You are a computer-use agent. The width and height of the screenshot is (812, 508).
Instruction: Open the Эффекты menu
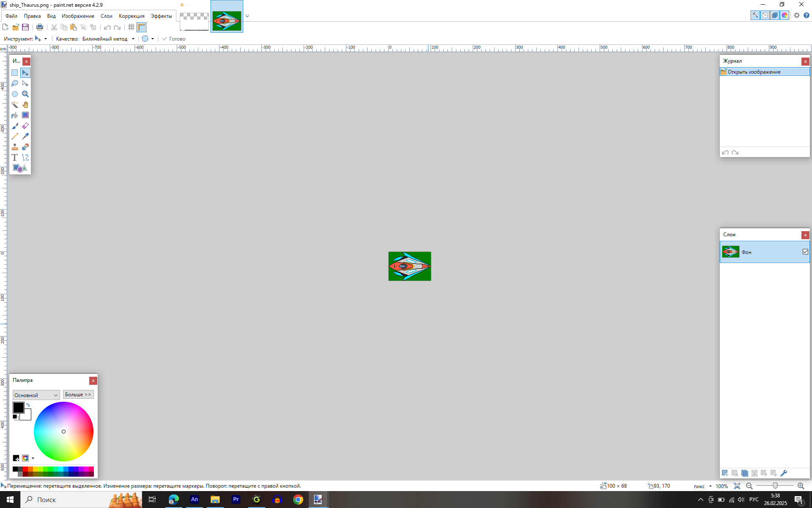coord(161,16)
